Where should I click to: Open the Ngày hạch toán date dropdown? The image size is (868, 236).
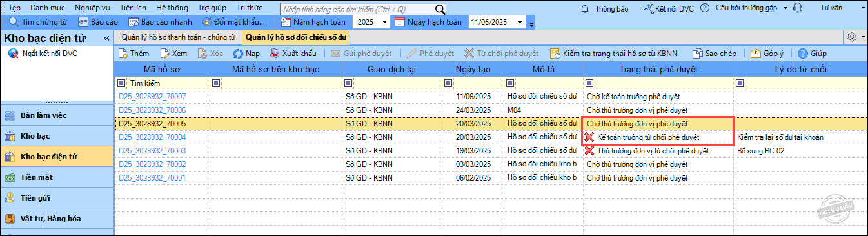point(520,22)
